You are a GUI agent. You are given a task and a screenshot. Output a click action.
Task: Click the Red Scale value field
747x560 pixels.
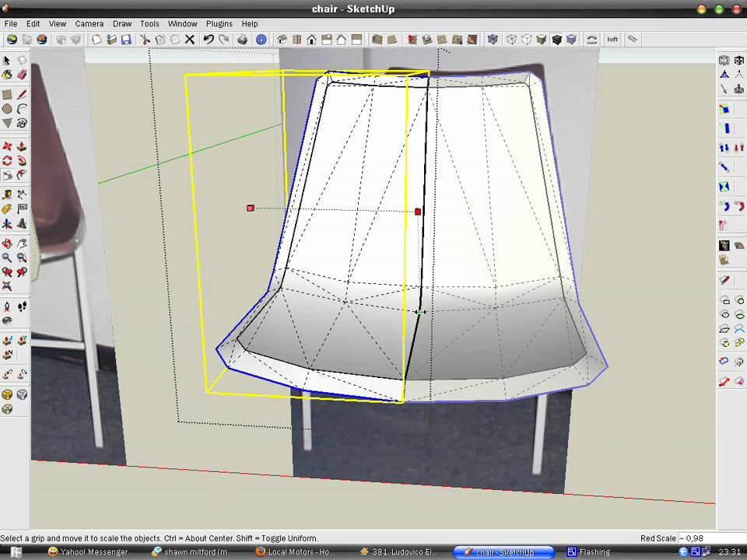712,538
